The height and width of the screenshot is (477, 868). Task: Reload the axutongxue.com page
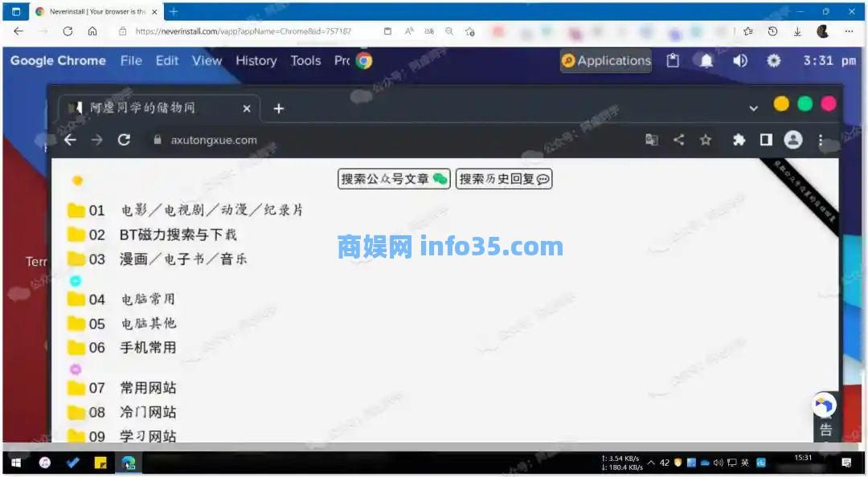pyautogui.click(x=124, y=140)
